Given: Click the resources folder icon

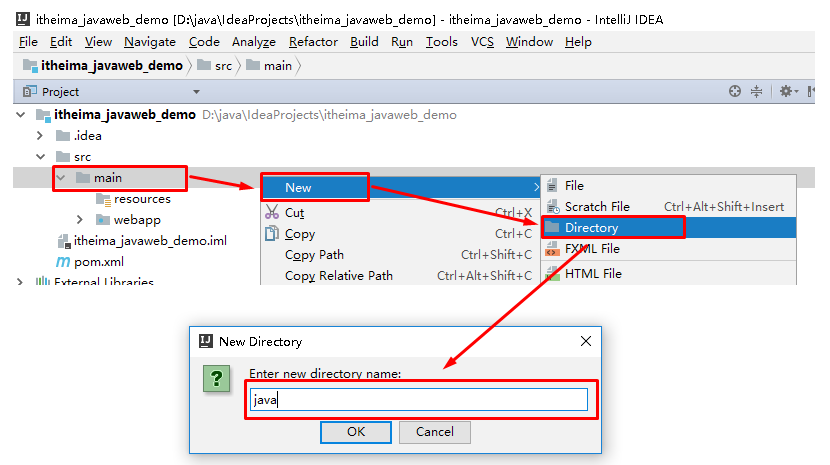Looking at the screenshot, I should (103, 199).
